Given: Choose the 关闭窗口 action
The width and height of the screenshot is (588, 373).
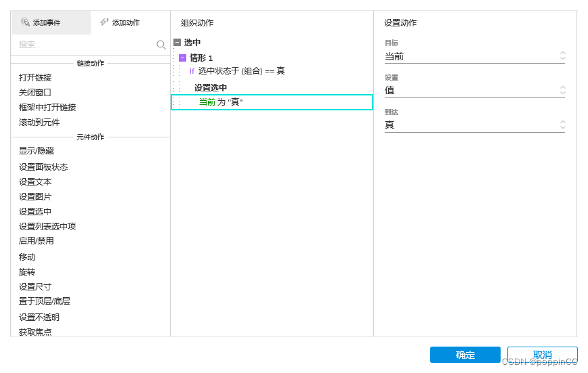Looking at the screenshot, I should pos(35,92).
